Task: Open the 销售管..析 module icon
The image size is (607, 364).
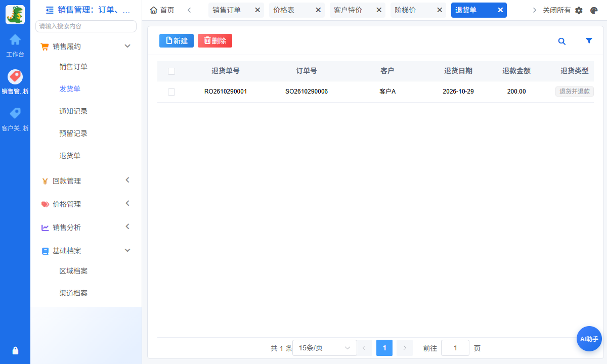Action: [x=15, y=77]
